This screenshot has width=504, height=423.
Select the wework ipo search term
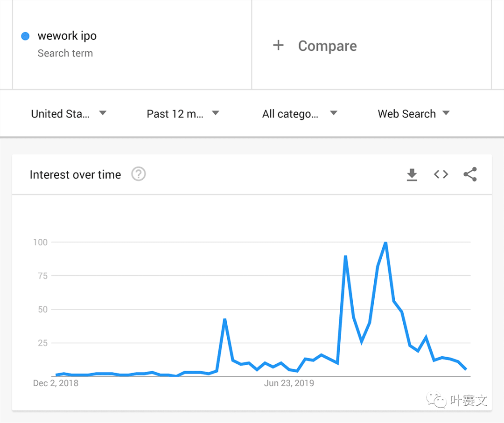[x=67, y=35]
